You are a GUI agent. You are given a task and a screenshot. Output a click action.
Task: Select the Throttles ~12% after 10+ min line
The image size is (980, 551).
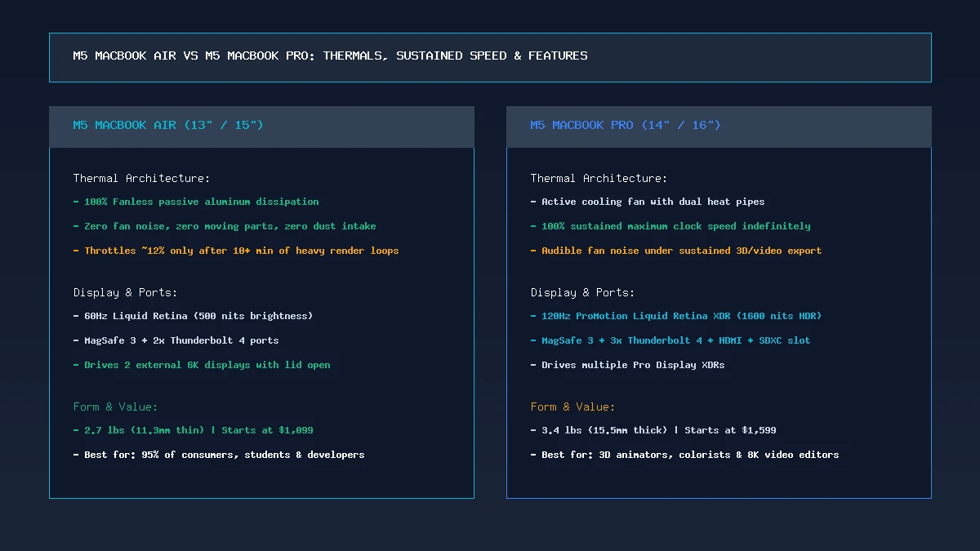pyautogui.click(x=236, y=251)
